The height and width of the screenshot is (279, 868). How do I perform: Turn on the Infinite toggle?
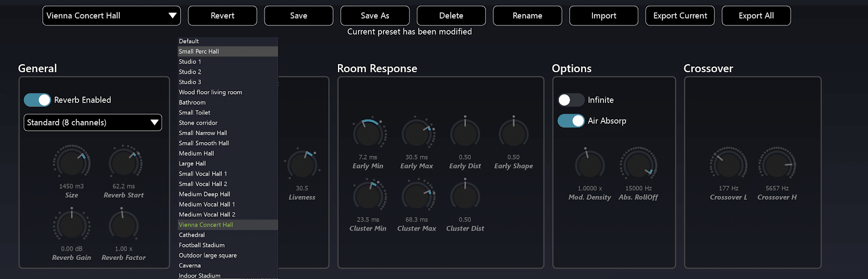571,100
